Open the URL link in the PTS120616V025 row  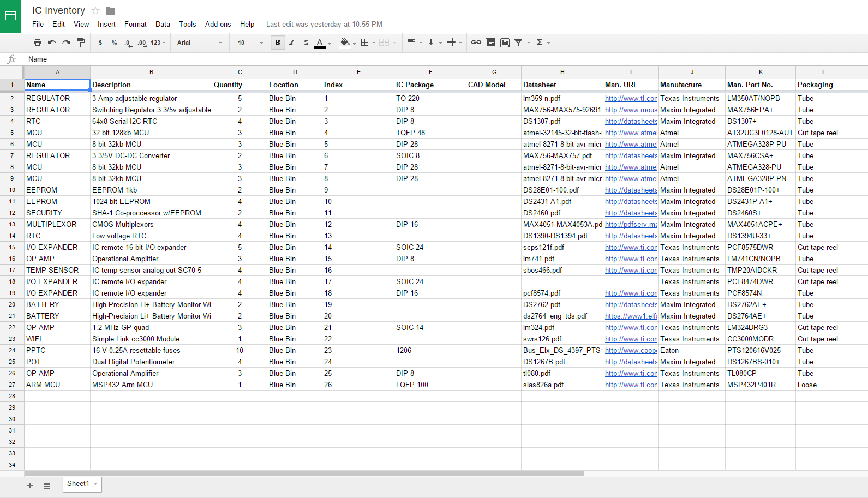(631, 350)
